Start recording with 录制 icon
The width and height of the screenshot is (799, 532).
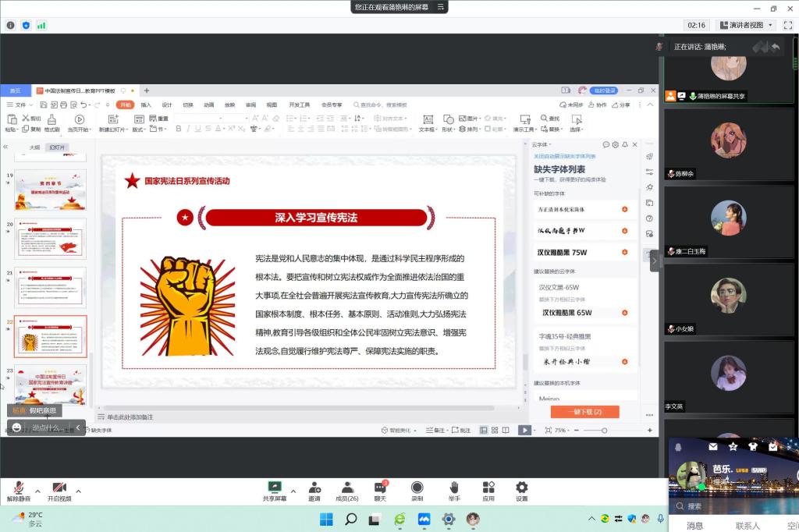(417, 488)
